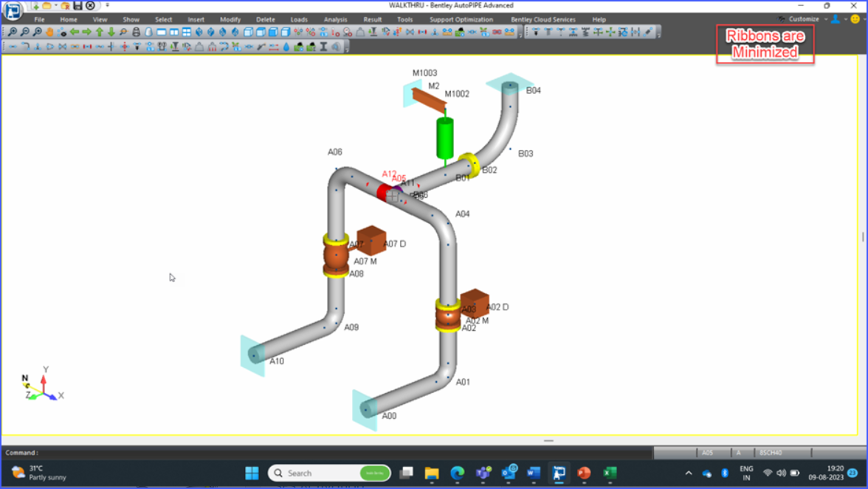Insert a bend component
Image resolution: width=868 pixels, height=489 pixels.
(x=25, y=47)
